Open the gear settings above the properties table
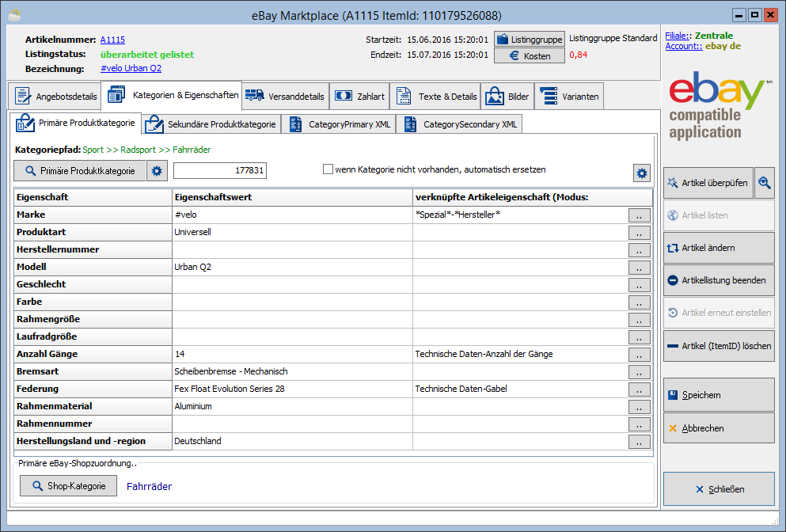 point(642,173)
